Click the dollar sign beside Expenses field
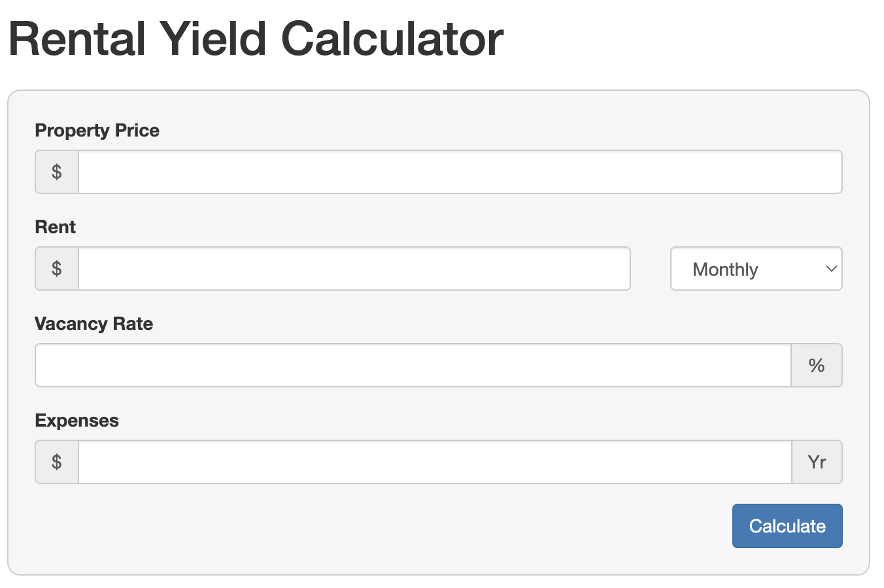The image size is (884, 588). (57, 462)
